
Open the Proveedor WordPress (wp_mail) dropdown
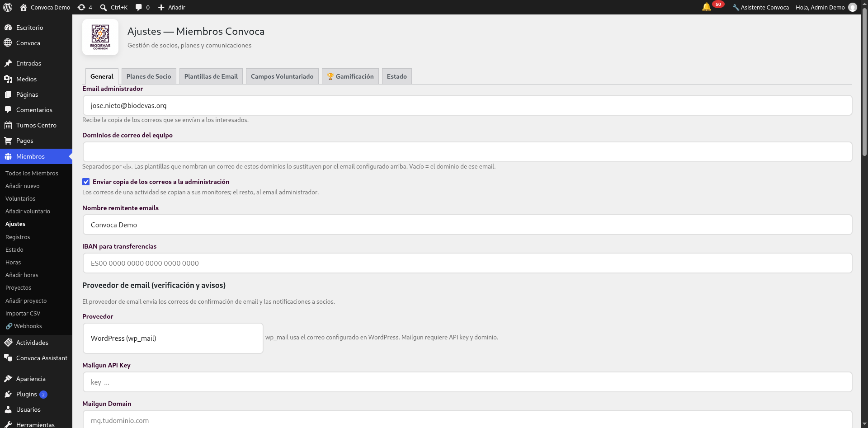pos(173,338)
